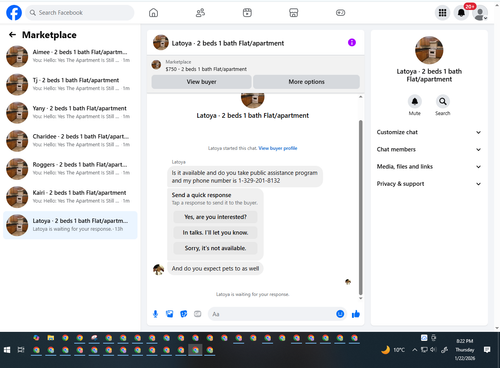Screen dimensions: 500x368
Task: Click the purple conversation info icon
Action: click(352, 42)
